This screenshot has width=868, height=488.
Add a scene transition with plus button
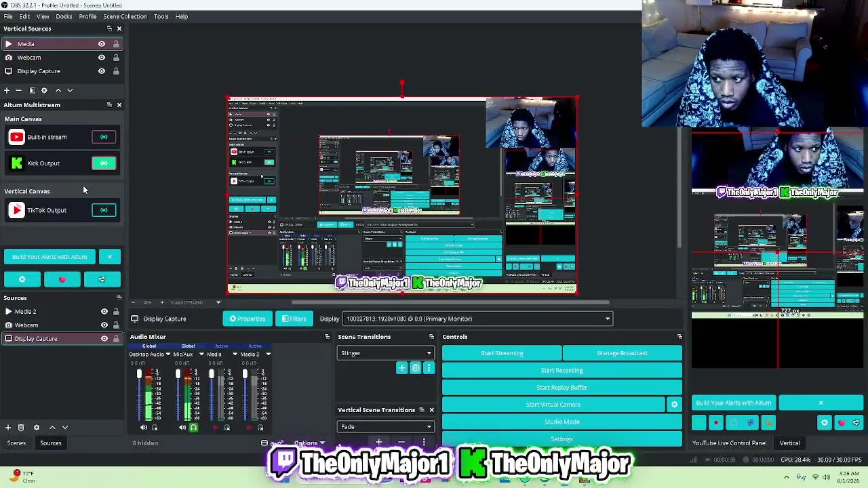402,368
